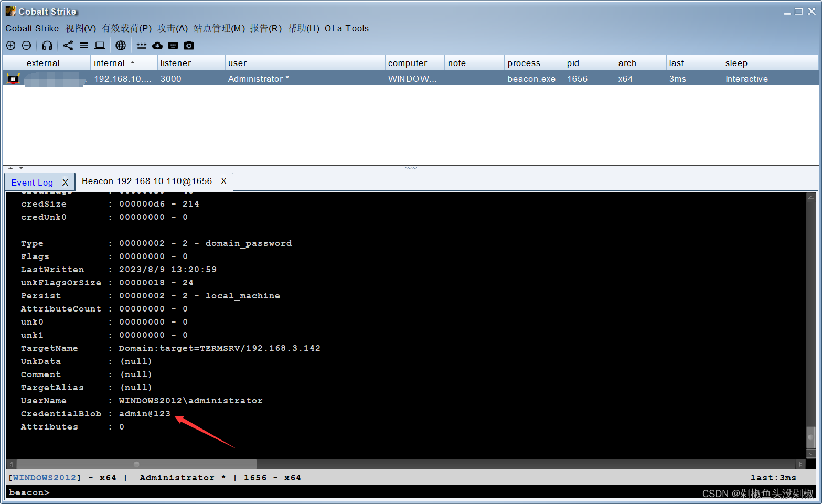The height and width of the screenshot is (504, 822).
Task: Click the horizontal scrollbar left arrow
Action: click(x=11, y=464)
